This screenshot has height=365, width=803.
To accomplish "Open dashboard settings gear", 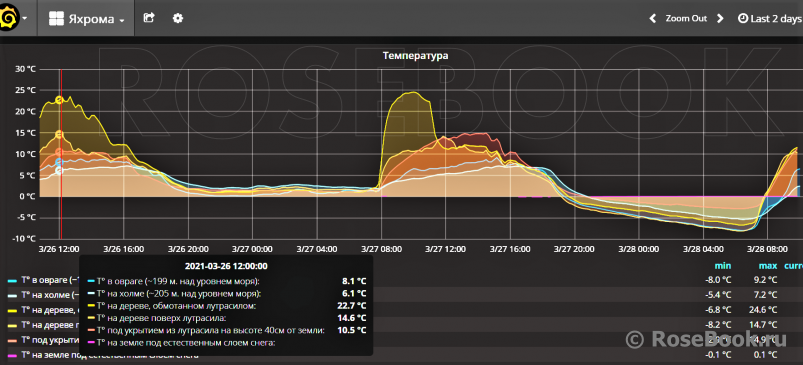I will pos(178,18).
